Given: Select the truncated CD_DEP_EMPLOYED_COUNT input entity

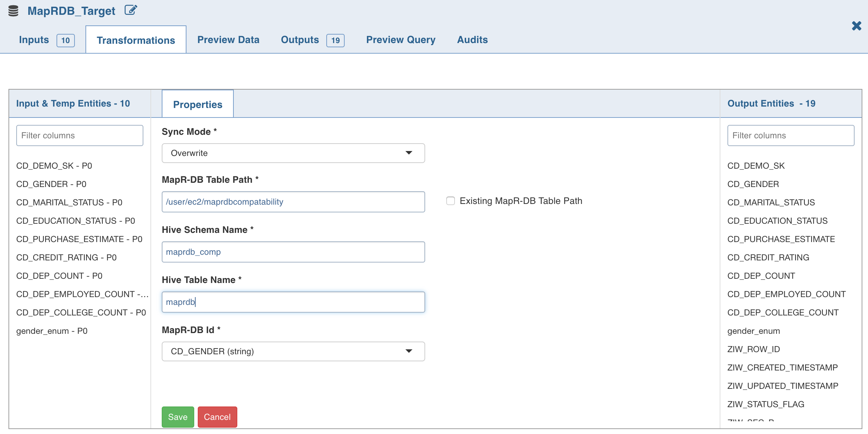Looking at the screenshot, I should [82, 294].
